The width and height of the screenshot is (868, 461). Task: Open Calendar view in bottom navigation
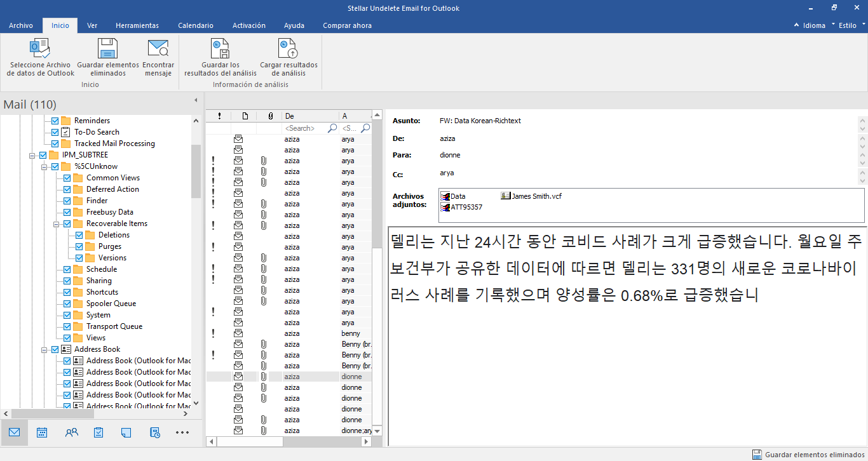tap(42, 432)
